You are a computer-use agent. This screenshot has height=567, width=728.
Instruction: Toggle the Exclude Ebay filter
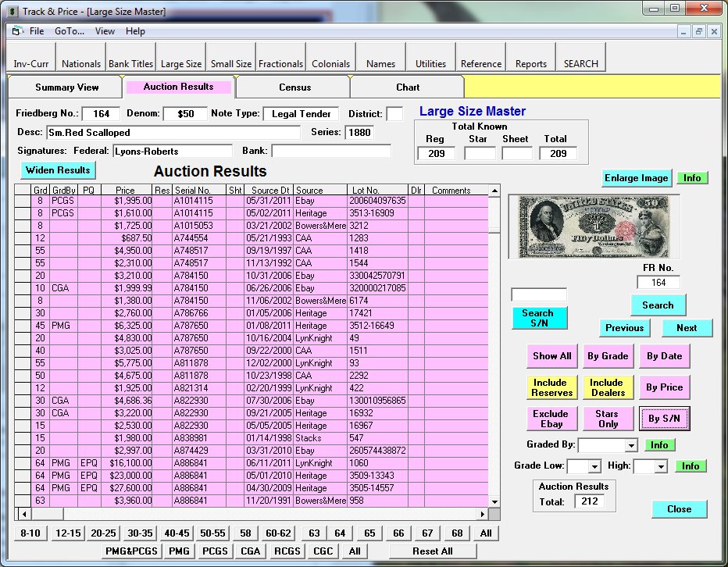click(551, 419)
